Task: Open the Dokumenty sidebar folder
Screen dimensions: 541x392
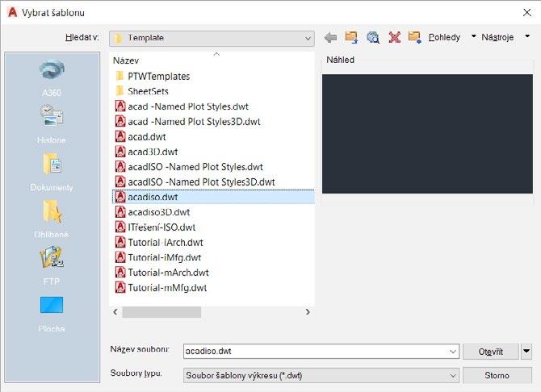Action: click(x=52, y=172)
